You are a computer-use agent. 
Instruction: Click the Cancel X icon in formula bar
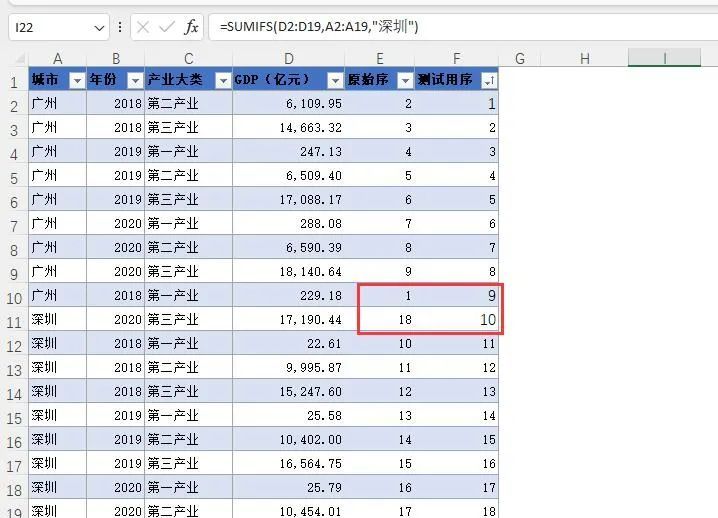point(142,27)
